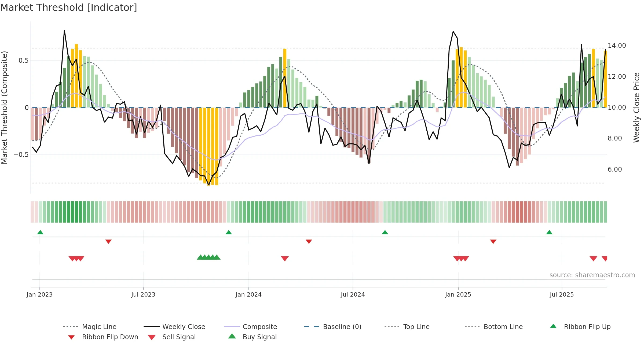
Task: Toggle the Bottom Line legend entry
Action: 494,327
